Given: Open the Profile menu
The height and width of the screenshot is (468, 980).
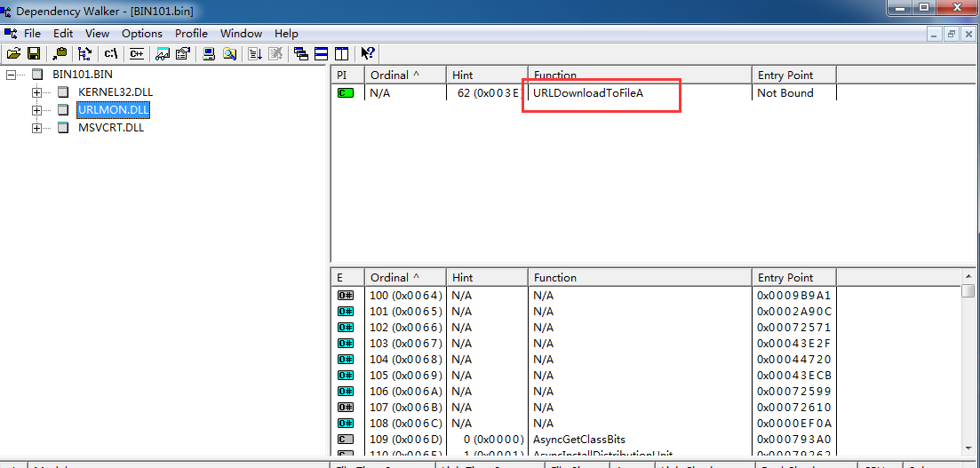Looking at the screenshot, I should pyautogui.click(x=191, y=33).
